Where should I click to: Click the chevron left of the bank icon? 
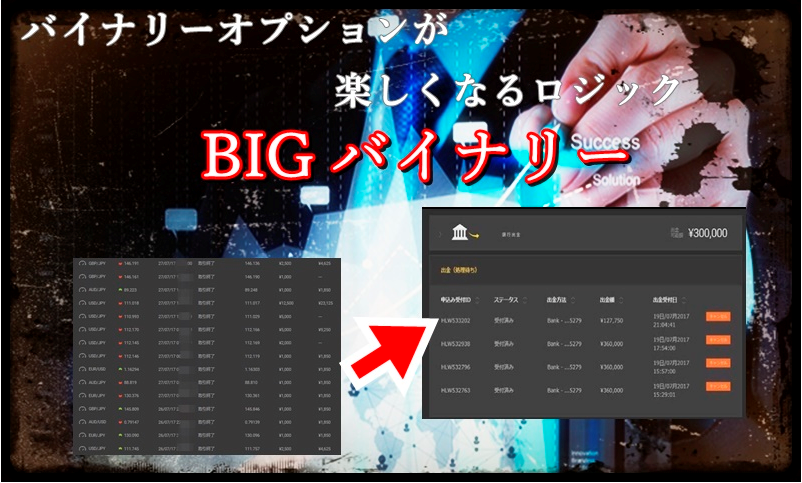coord(438,235)
